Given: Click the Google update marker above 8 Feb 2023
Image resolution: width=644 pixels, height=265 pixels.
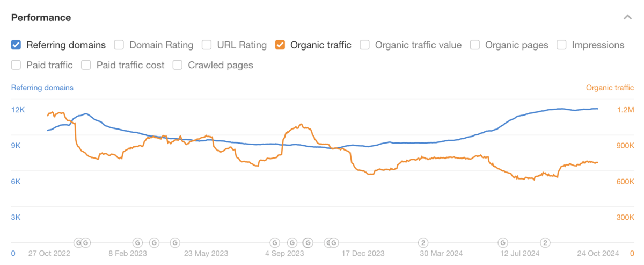Looking at the screenshot, I should 137,243.
